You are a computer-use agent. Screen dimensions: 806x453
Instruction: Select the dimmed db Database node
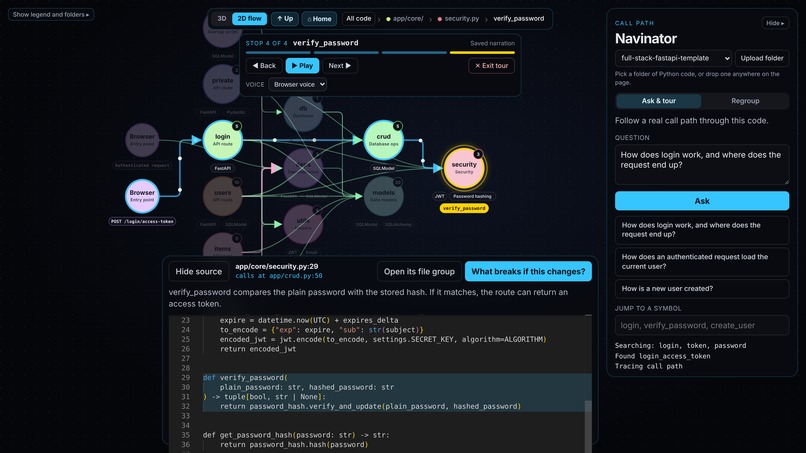(303, 112)
